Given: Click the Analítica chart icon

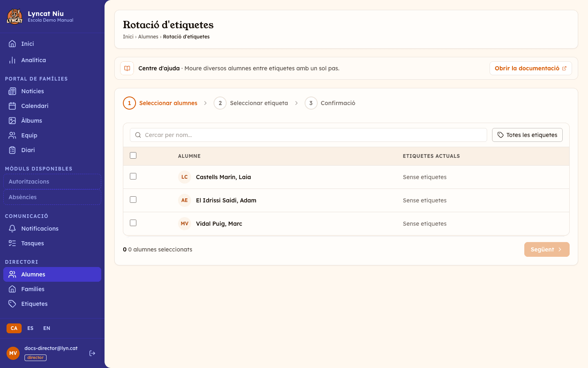Looking at the screenshot, I should tap(12, 60).
